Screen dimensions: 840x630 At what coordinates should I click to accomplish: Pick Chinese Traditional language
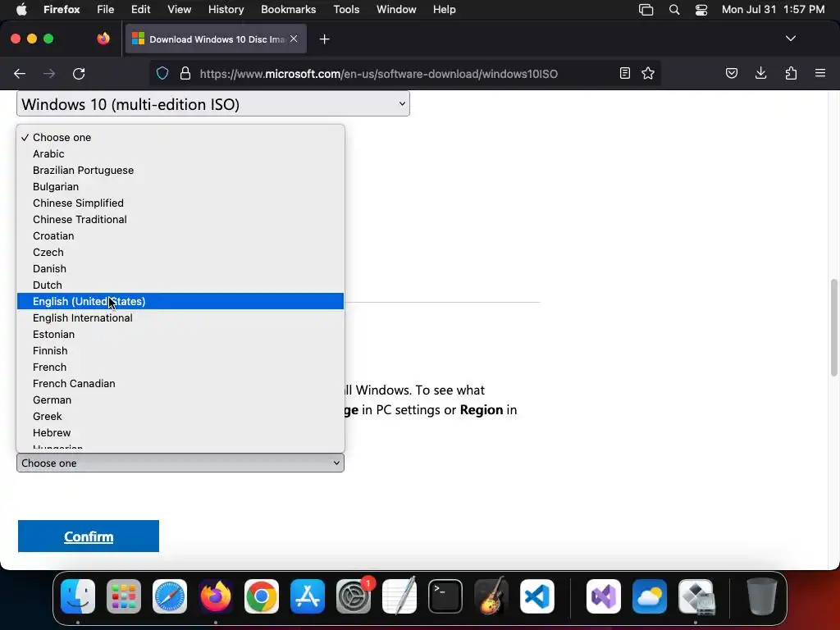(180, 219)
